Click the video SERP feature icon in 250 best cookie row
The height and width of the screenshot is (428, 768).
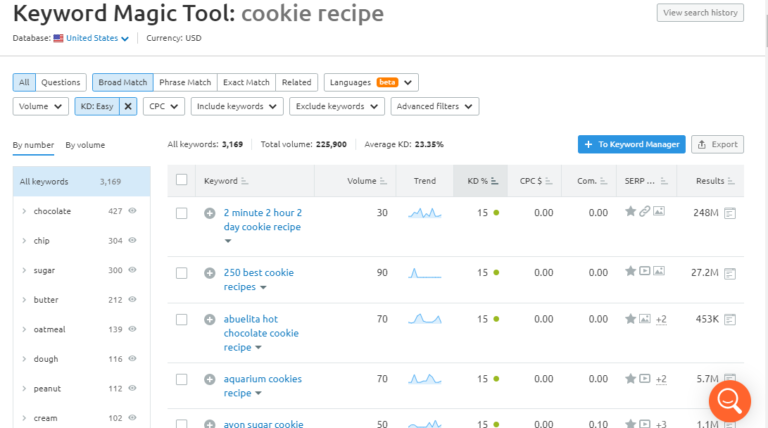[x=645, y=270]
